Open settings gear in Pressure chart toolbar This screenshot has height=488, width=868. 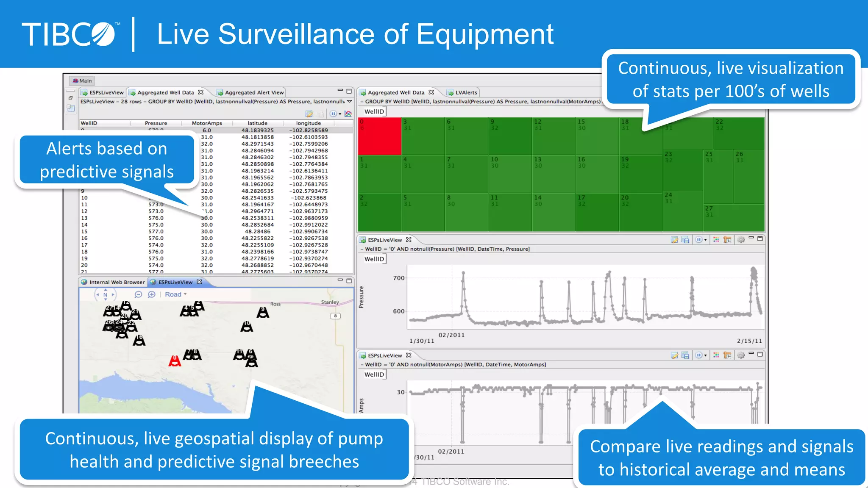tap(740, 240)
